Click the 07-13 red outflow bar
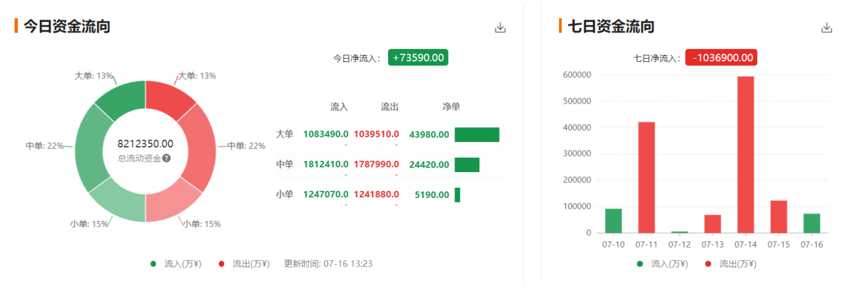The image size is (868, 307). pyautogui.click(x=712, y=224)
